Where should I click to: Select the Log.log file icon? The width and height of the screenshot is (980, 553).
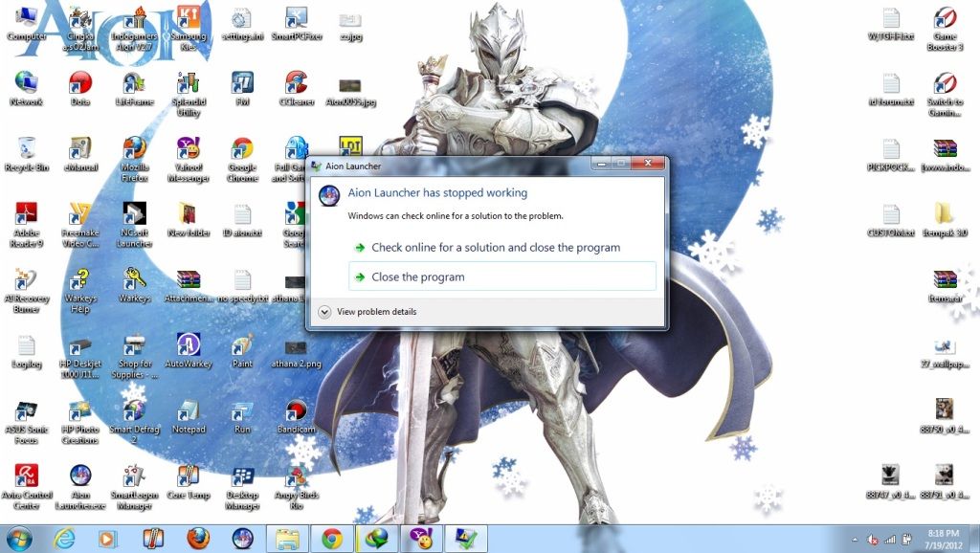pos(26,351)
